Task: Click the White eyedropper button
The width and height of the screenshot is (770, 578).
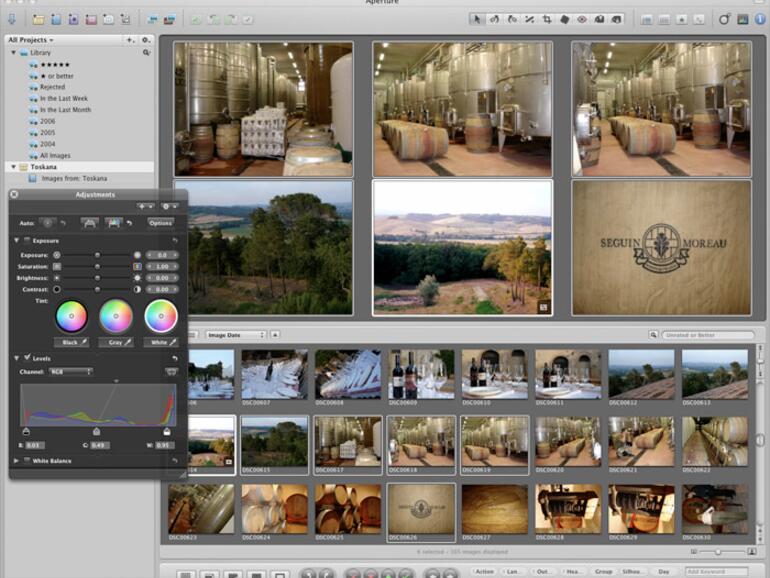Action: (160, 342)
